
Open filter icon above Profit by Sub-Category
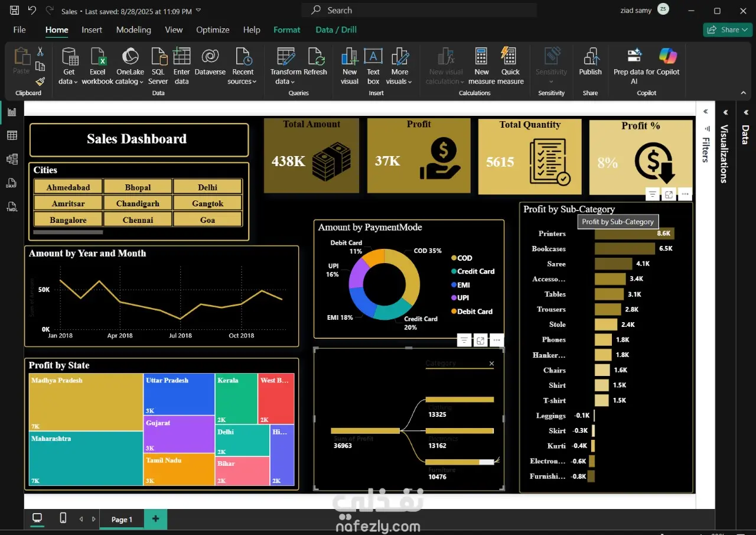652,194
